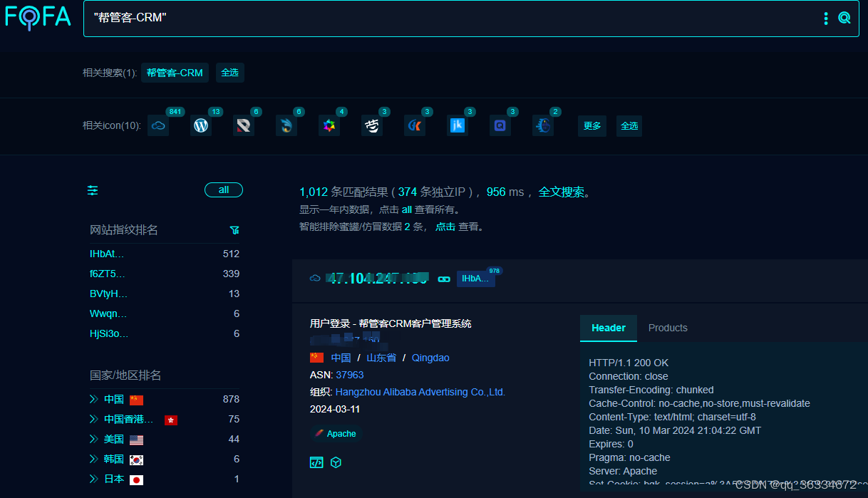868x498 pixels.
Task: Open the 用户登录 - 帮管客CRM客户管理系统 result title
Action: point(391,323)
